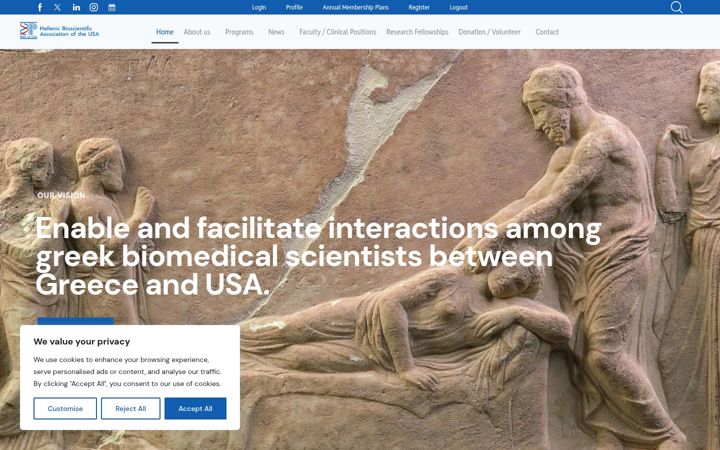Click the 'OUR VISION' label

click(62, 195)
